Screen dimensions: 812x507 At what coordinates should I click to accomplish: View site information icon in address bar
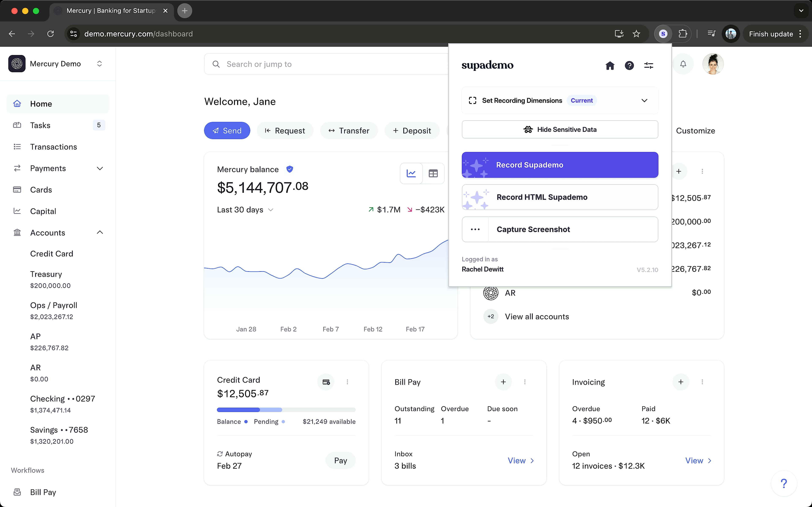tap(74, 34)
